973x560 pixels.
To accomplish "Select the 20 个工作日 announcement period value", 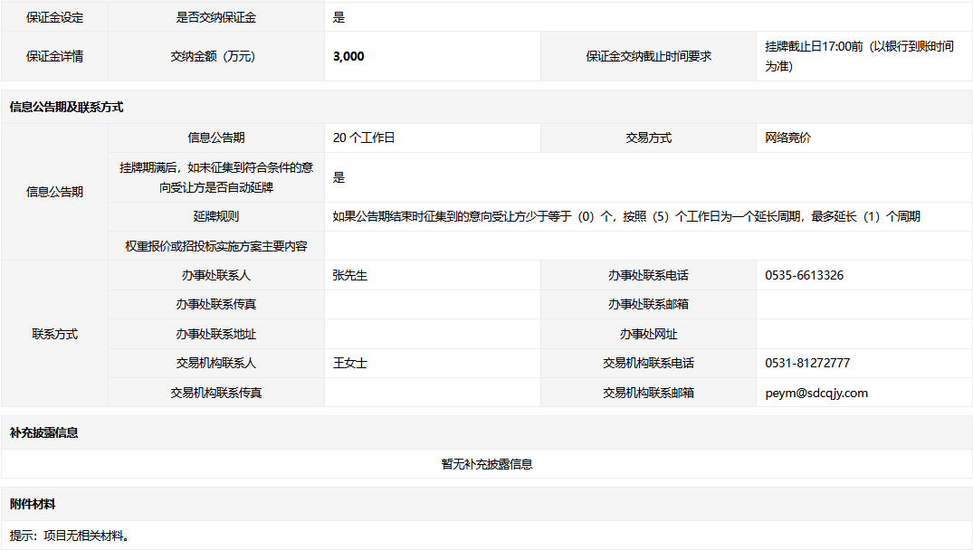I will [364, 138].
